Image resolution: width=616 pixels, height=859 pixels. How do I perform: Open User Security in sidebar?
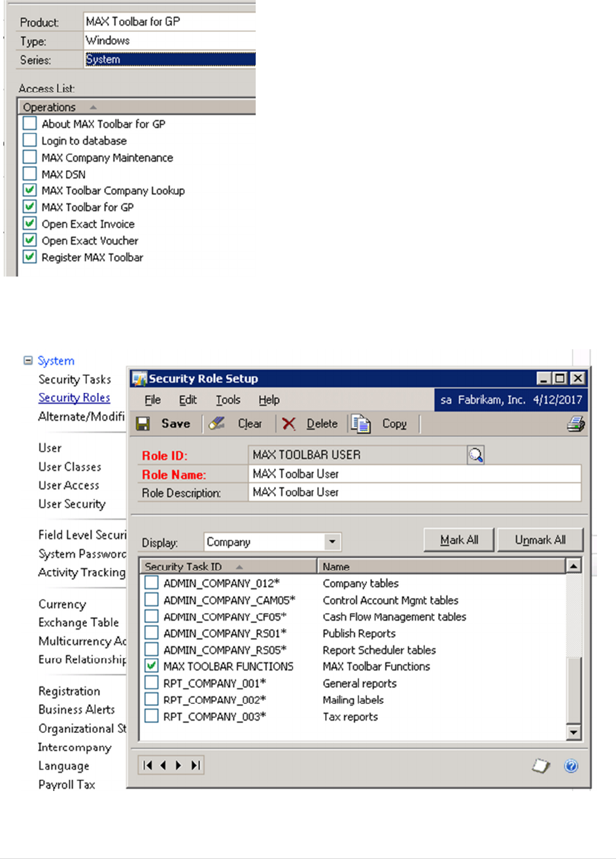[x=71, y=504]
